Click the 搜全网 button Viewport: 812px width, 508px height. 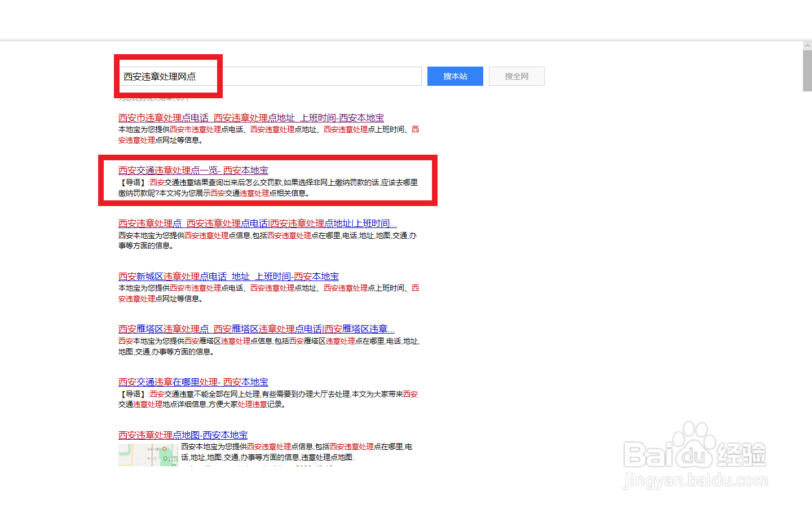517,76
